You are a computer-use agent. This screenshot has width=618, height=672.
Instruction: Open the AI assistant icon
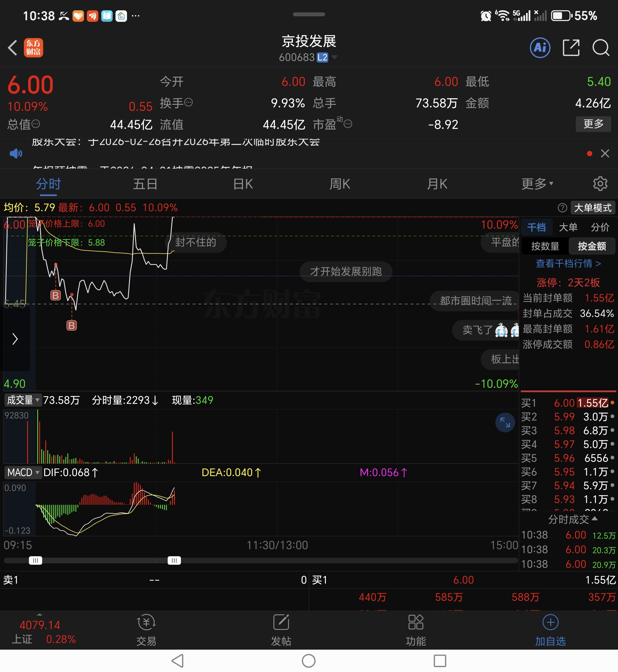pos(540,48)
